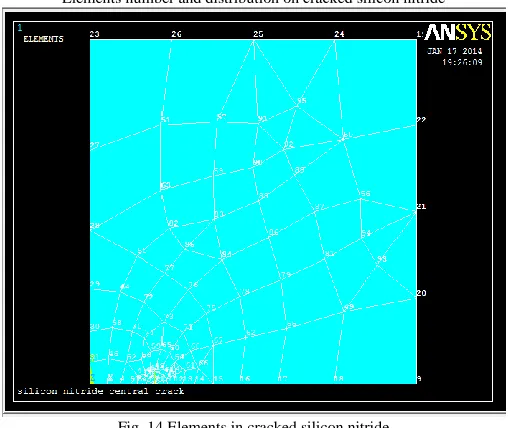Select node label 20 on the right edge
Viewport: 508px width, 428px height.
(x=421, y=293)
